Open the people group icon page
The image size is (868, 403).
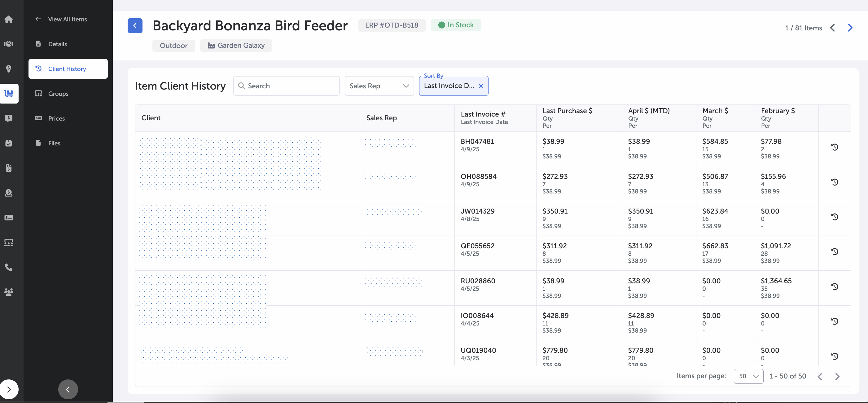click(x=9, y=292)
